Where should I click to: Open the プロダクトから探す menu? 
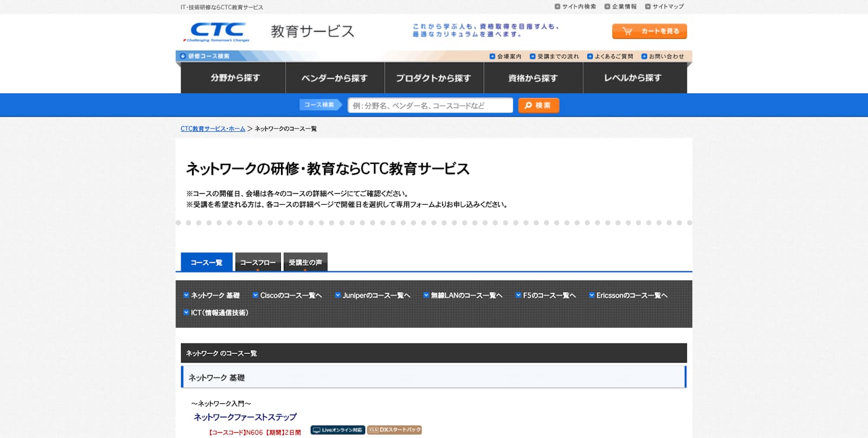[433, 78]
